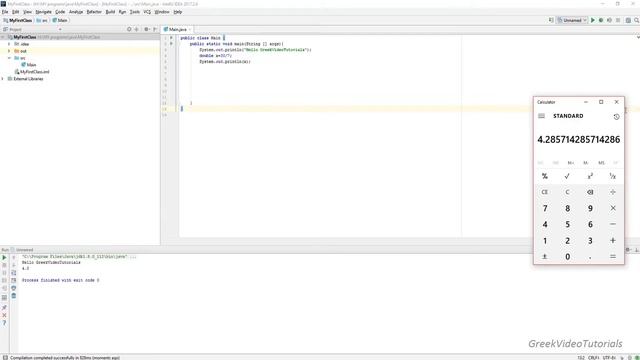Image resolution: width=640 pixels, height=360 pixels.
Task: Click the CRLF line separator in status bar
Action: tap(593, 358)
